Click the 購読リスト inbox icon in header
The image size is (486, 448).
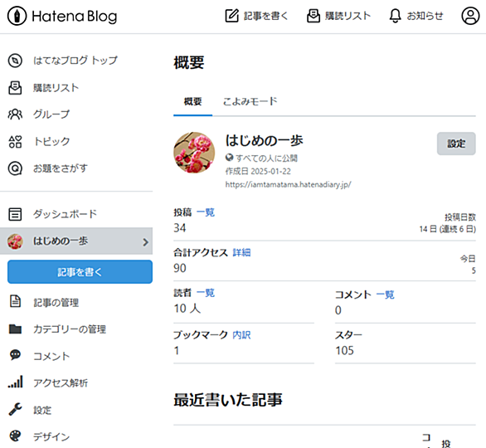(x=313, y=16)
